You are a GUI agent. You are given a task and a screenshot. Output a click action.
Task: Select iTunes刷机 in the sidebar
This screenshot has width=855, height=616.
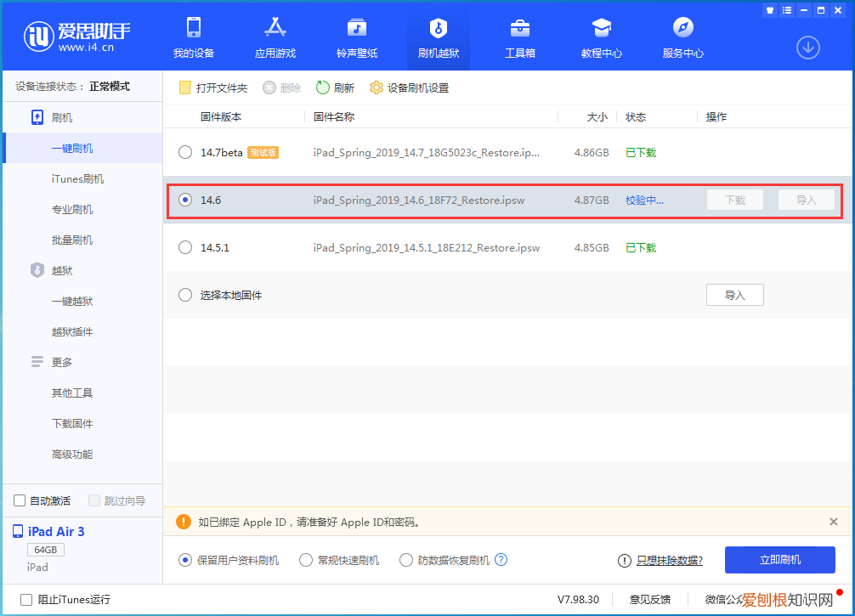[x=77, y=178]
